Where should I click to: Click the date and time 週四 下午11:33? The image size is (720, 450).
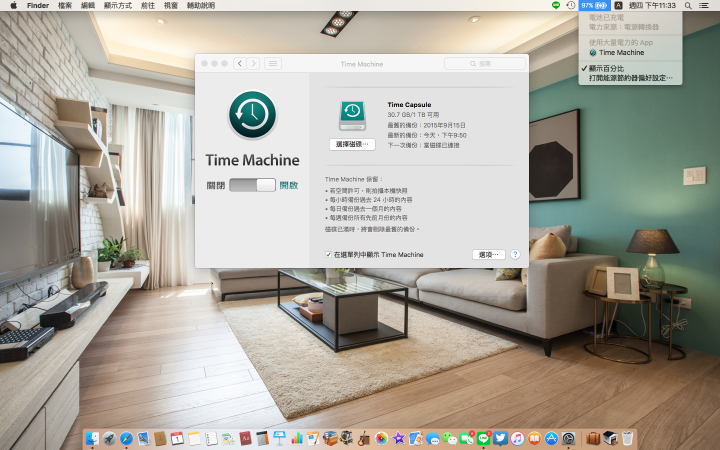point(652,6)
